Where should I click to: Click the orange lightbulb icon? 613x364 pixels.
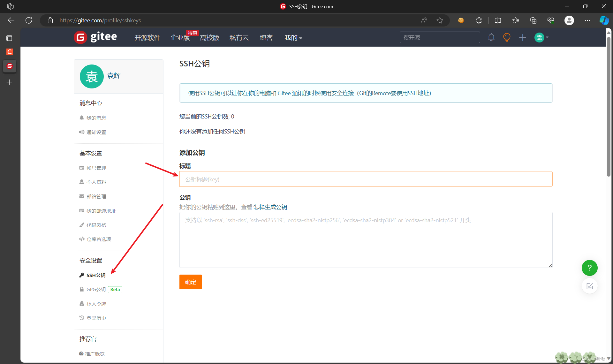point(507,37)
